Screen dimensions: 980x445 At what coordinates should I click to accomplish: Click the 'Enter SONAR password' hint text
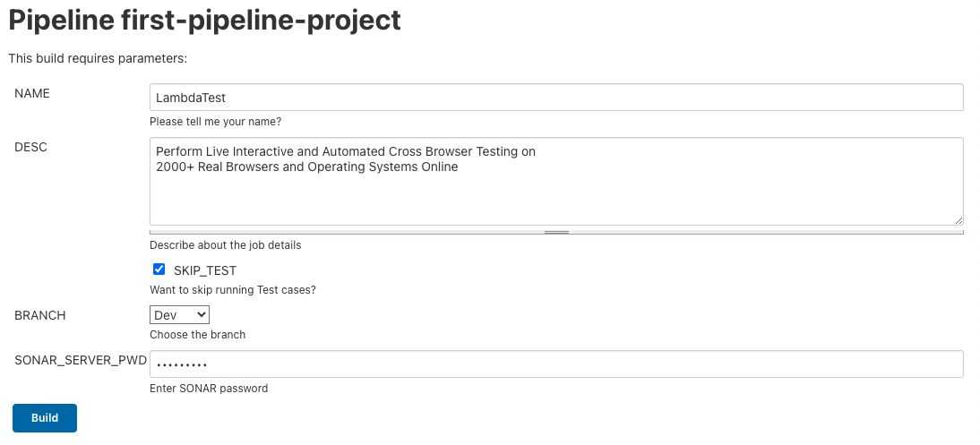coord(209,389)
